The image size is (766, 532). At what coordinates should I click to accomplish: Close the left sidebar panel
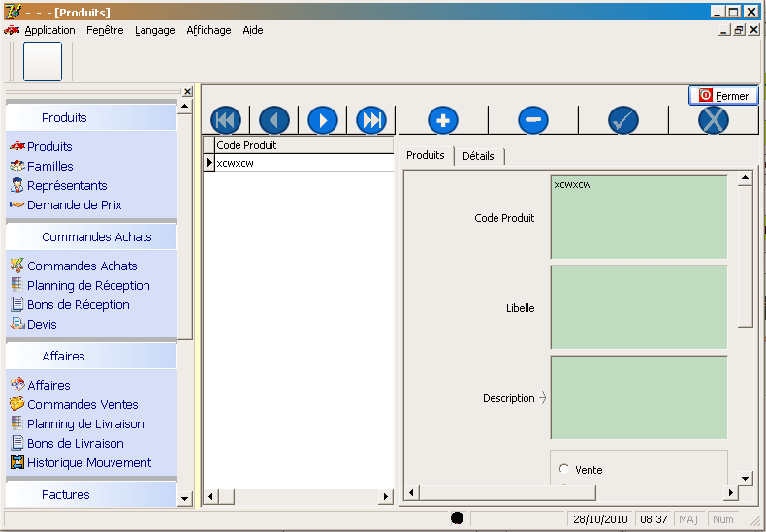click(187, 91)
